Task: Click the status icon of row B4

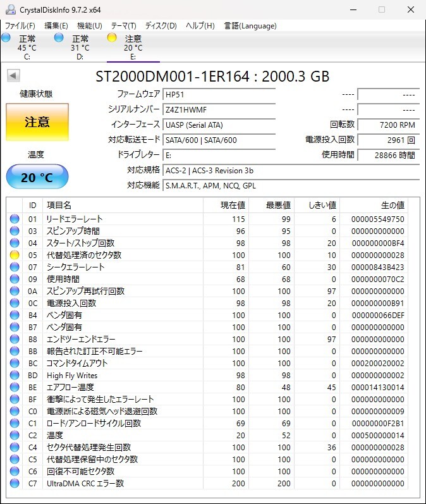Action: pos(15,315)
